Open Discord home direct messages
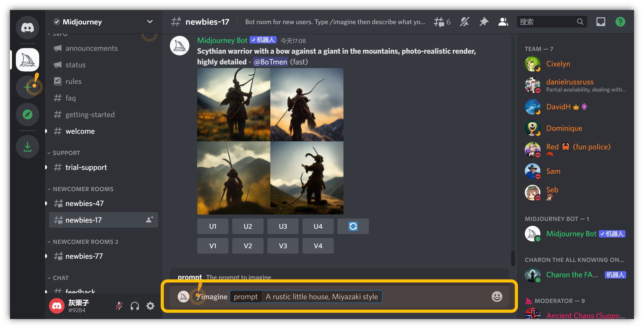Image resolution: width=644 pixels, height=329 pixels. coord(27,27)
